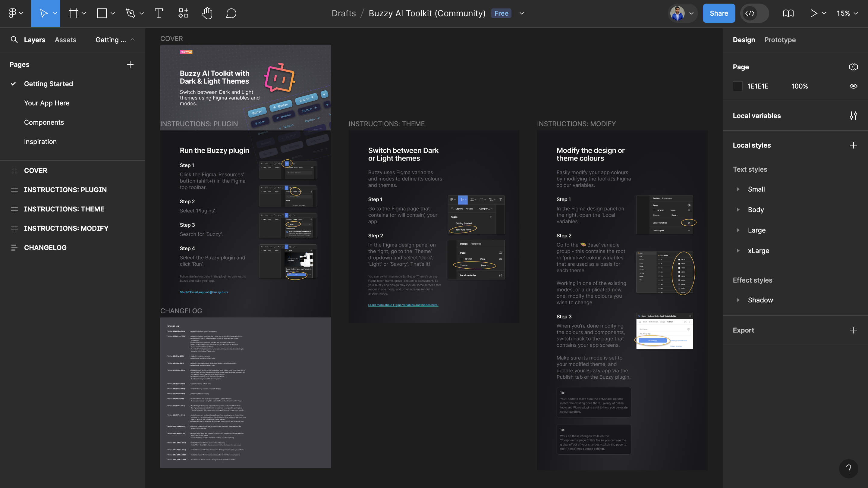The height and width of the screenshot is (488, 868).
Task: Click the CHANGELOG frame on canvas
Action: click(245, 392)
